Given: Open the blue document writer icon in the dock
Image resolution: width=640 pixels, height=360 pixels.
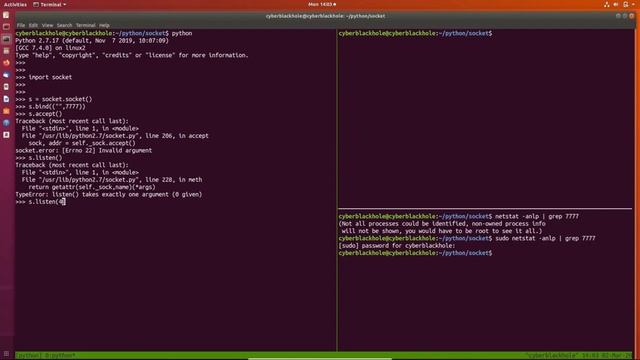Looking at the screenshot, I should point(6,99).
